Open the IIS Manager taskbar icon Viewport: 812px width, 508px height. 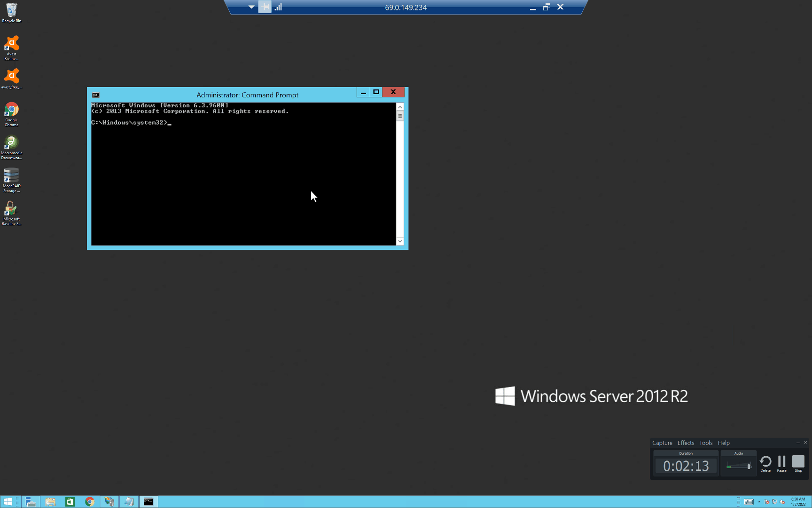109,502
